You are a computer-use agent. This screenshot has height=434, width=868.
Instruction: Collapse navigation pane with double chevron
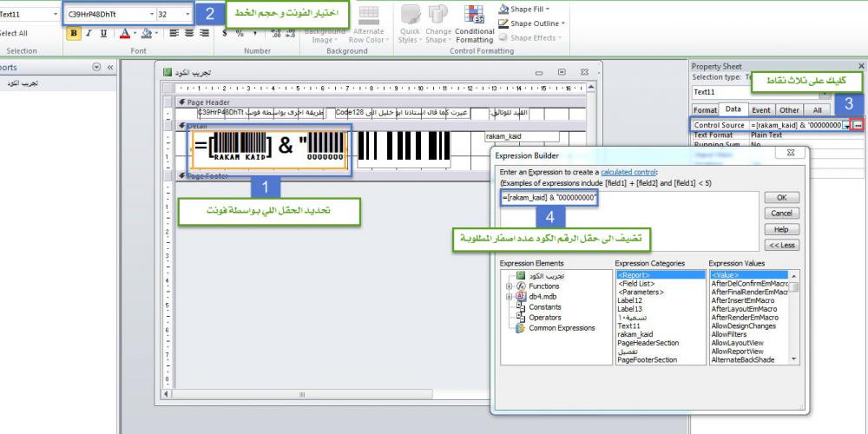[x=110, y=67]
